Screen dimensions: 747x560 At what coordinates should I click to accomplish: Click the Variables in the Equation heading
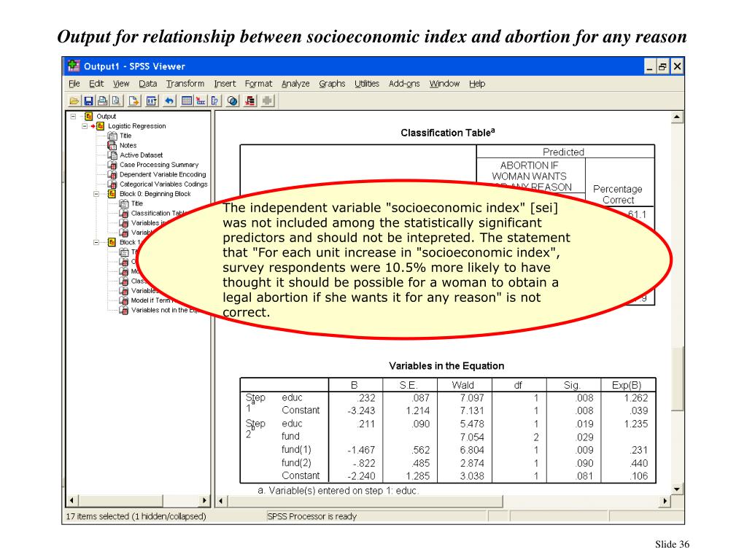446,366
